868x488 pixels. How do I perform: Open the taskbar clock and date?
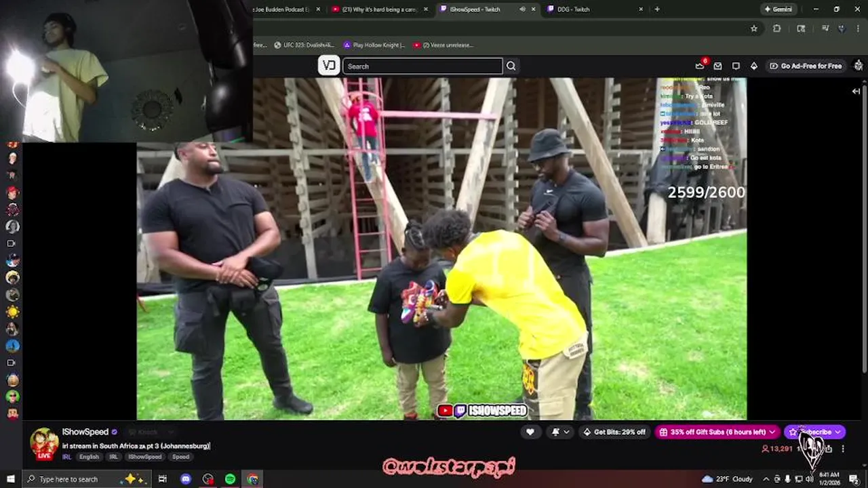(x=829, y=479)
